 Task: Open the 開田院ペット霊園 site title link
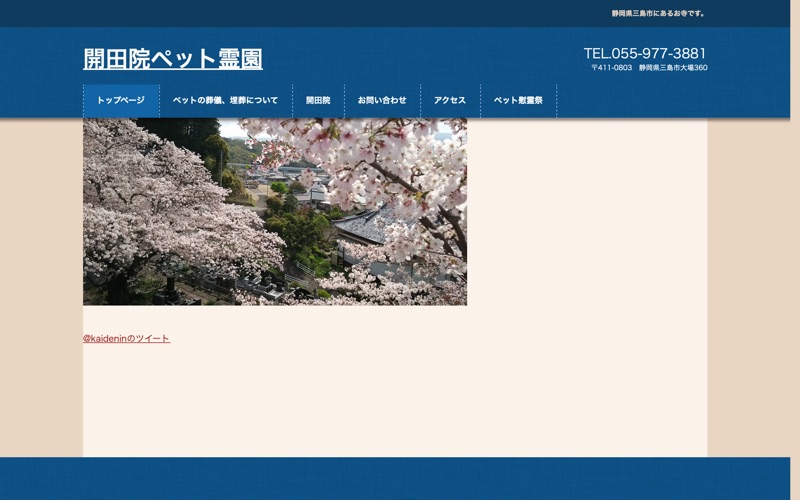pos(173,59)
